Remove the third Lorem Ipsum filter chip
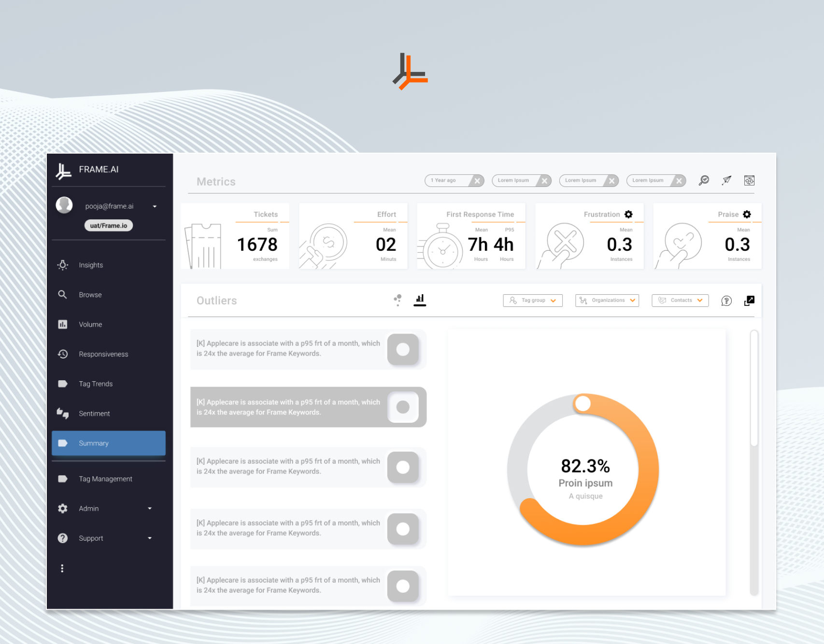Screen dimensions: 824x644 click(x=679, y=181)
